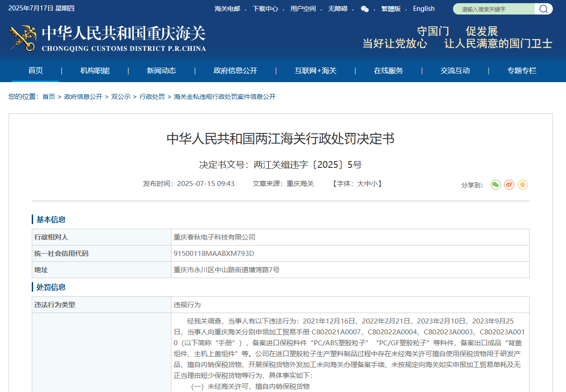The width and height of the screenshot is (566, 392).
Task: Open 无障碍 accessibility link
Action: (338, 9)
